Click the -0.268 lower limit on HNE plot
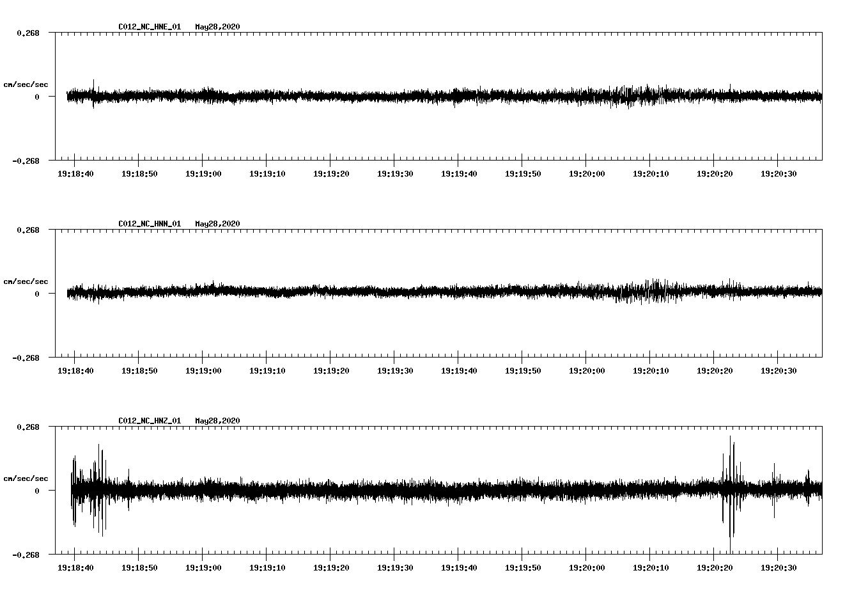This screenshot has height=591, width=868. (x=26, y=161)
